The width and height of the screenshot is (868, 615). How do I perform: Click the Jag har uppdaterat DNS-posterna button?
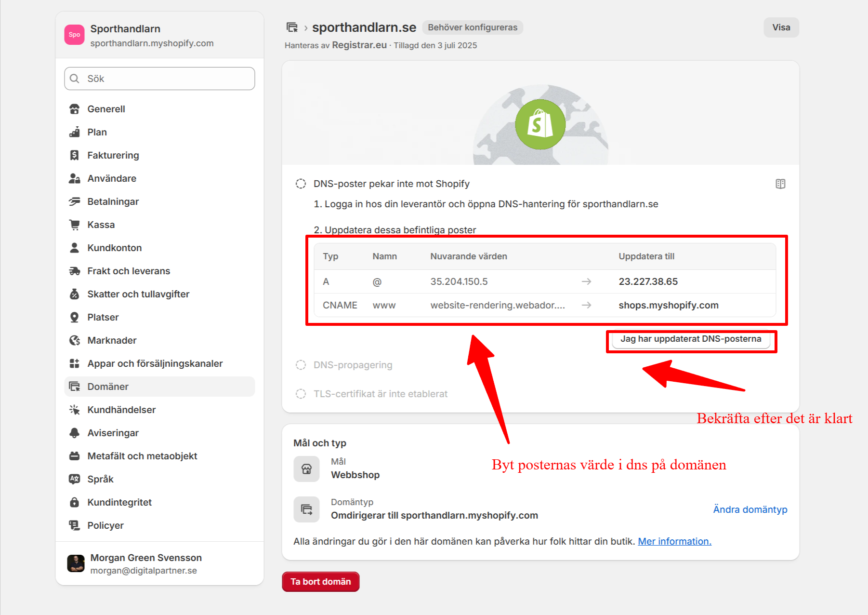pos(691,339)
